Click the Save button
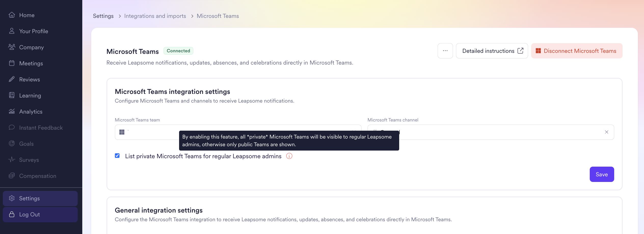 pos(601,174)
